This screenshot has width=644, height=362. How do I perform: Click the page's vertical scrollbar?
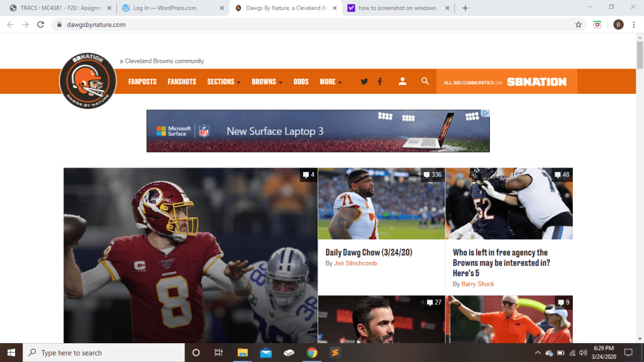pyautogui.click(x=640, y=189)
